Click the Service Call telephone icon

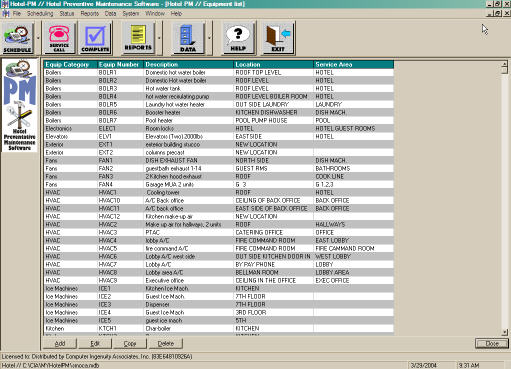59,38
